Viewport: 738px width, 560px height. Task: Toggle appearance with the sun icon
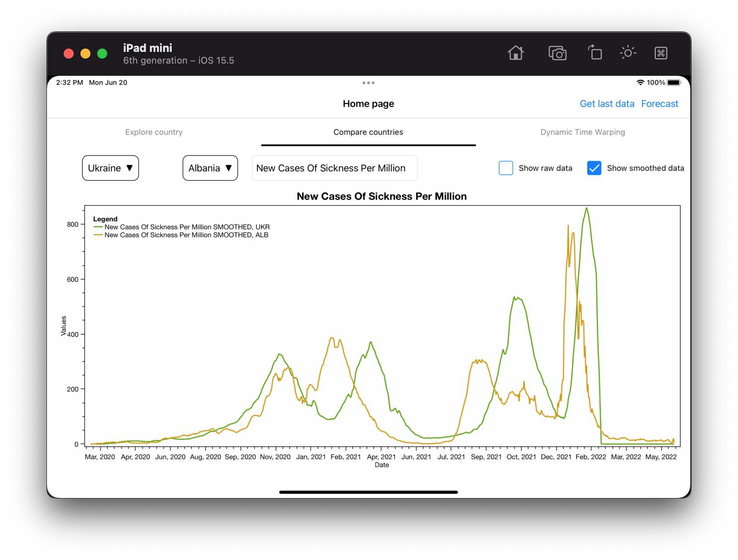tap(628, 53)
